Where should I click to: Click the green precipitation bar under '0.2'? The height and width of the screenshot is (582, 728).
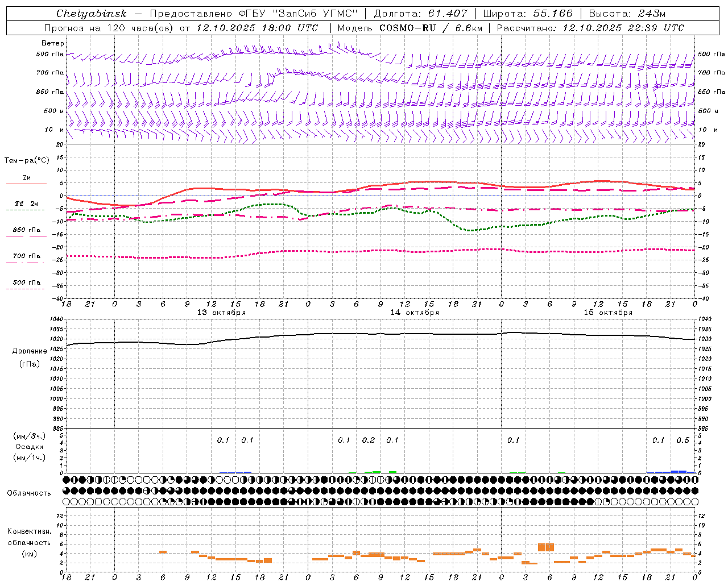pyautogui.click(x=373, y=472)
